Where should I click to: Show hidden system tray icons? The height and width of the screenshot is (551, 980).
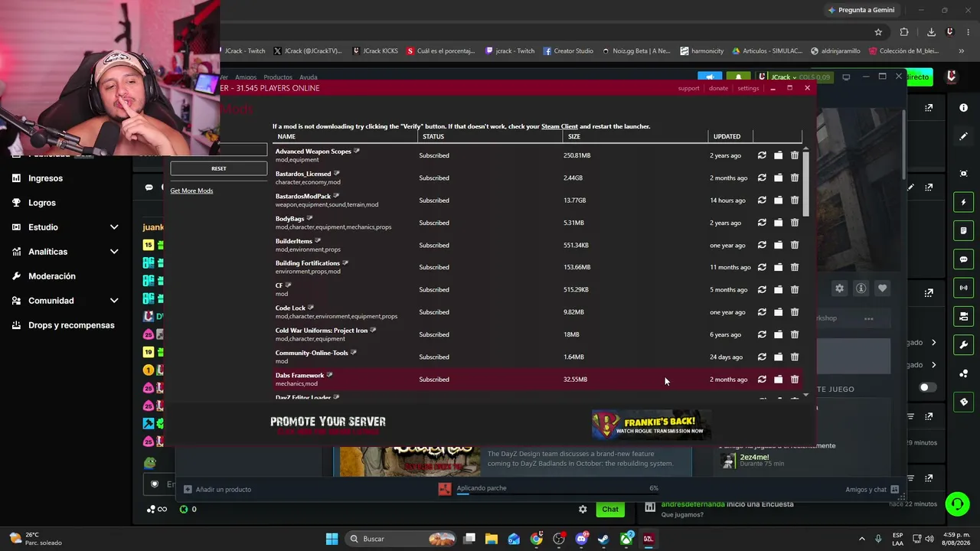[x=861, y=539]
